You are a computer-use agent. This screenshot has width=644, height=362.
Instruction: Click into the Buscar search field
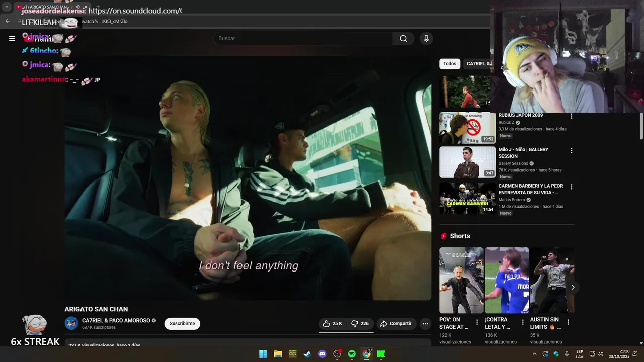click(304, 39)
